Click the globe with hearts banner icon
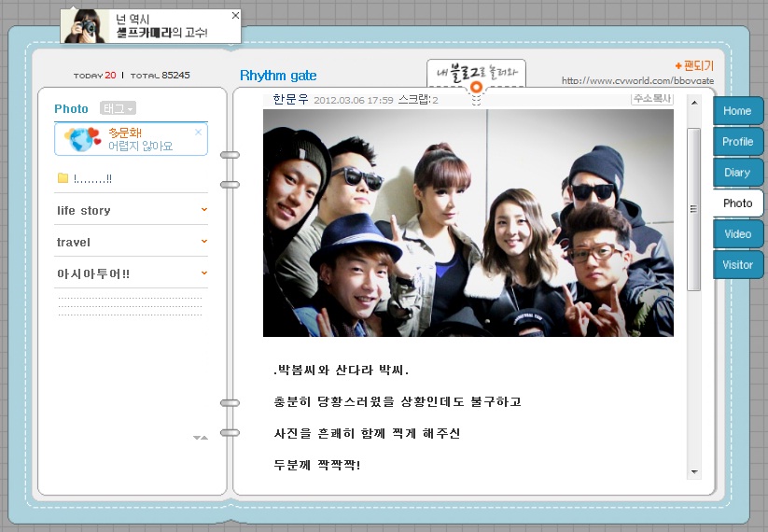Image resolution: width=768 pixels, height=532 pixels. tap(80, 139)
